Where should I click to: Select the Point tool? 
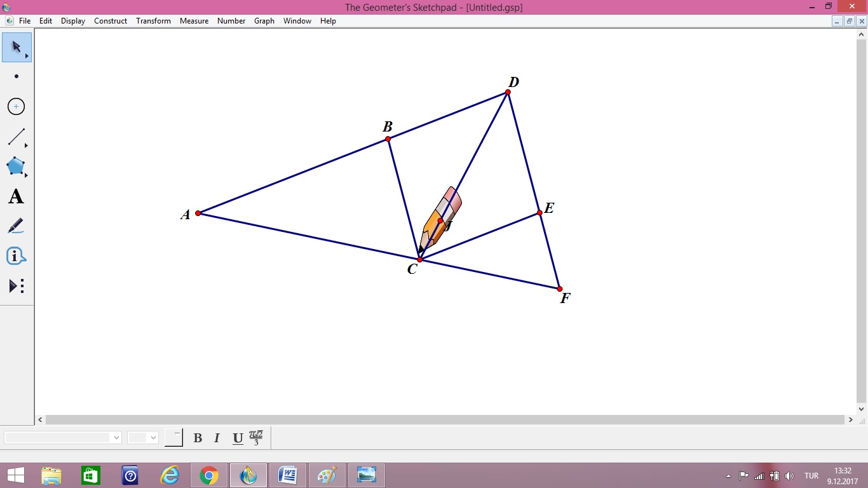[x=16, y=76]
